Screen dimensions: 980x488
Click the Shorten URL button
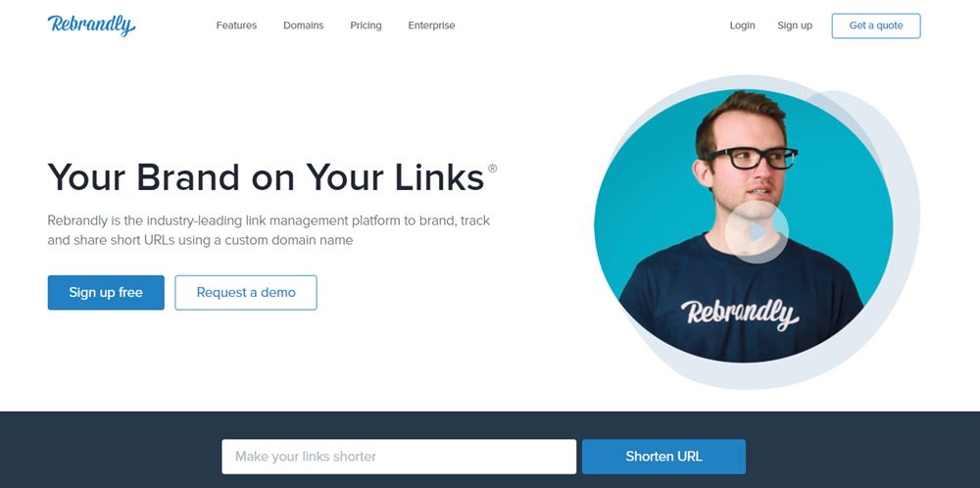click(663, 457)
